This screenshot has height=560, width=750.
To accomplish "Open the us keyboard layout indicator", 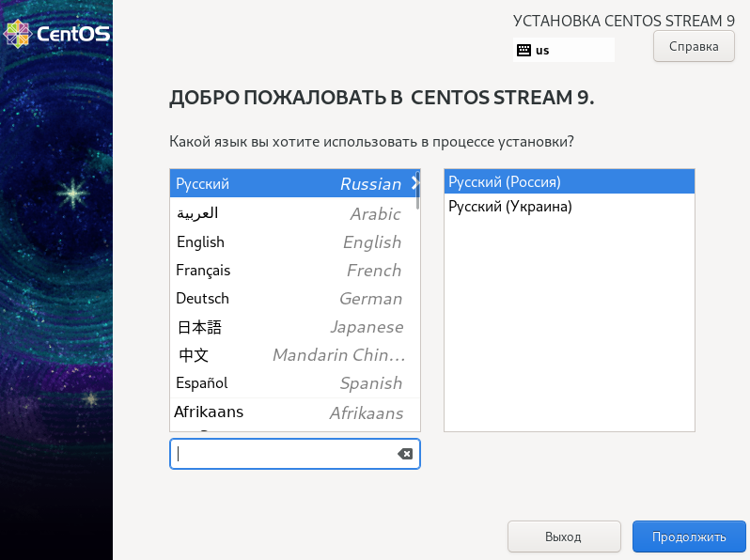I will click(x=564, y=50).
